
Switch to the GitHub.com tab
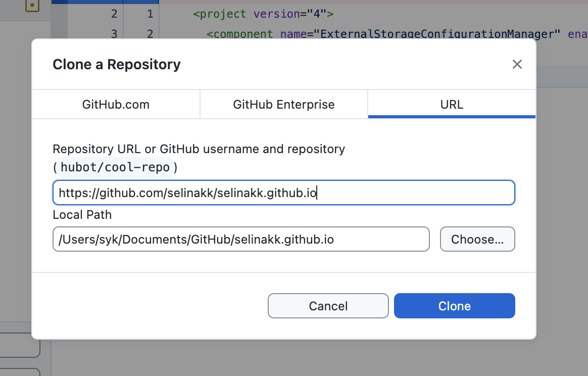[x=116, y=104]
